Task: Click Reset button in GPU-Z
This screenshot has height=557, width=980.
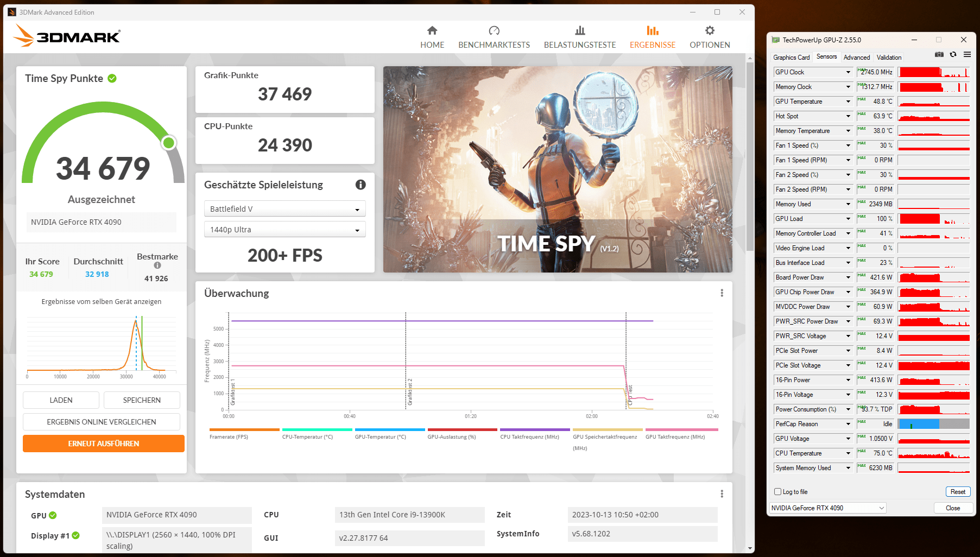Action: pos(958,492)
